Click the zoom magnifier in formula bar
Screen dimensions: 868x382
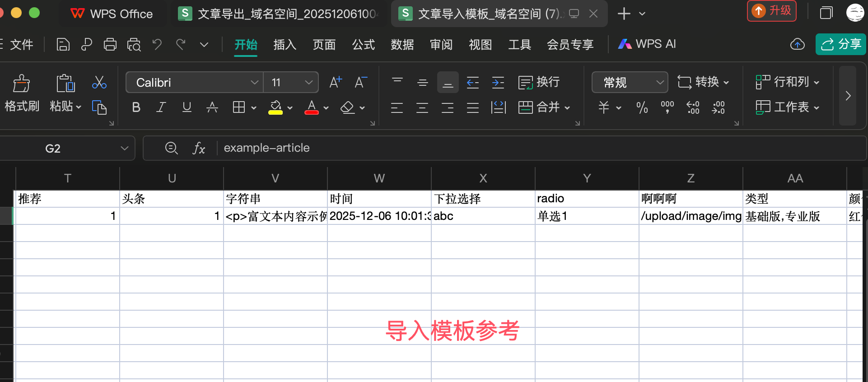click(x=171, y=148)
